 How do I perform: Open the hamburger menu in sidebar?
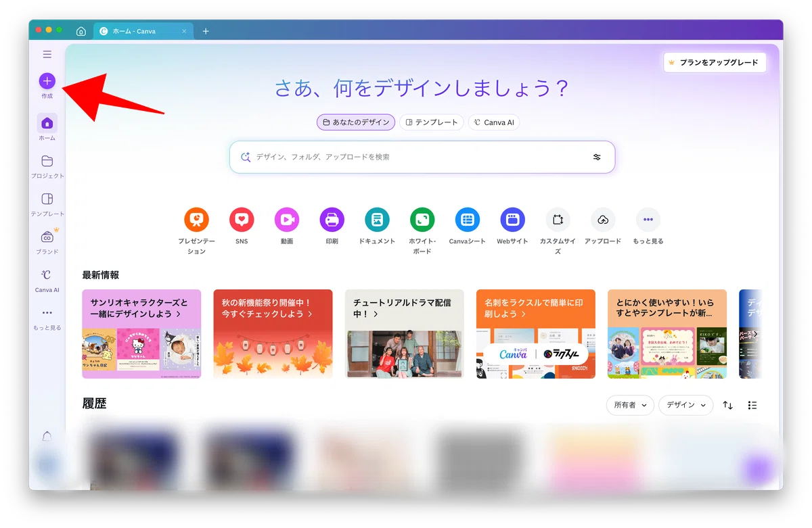coord(47,54)
